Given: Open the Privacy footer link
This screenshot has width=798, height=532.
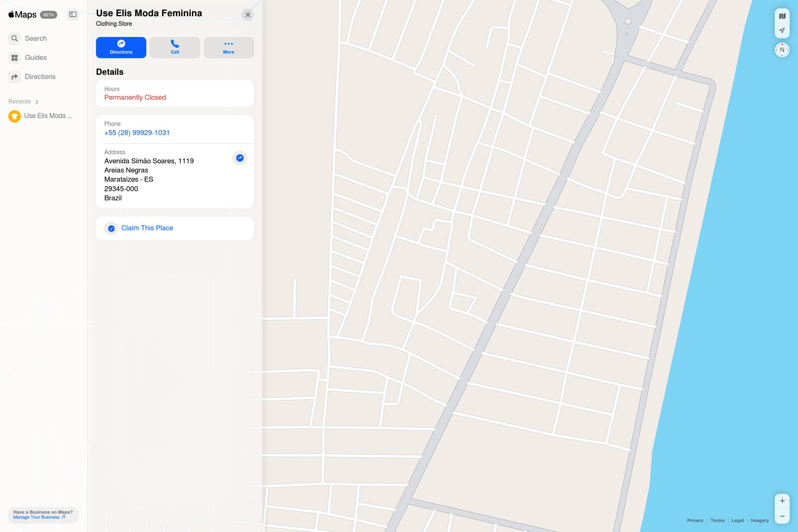Looking at the screenshot, I should (x=695, y=520).
